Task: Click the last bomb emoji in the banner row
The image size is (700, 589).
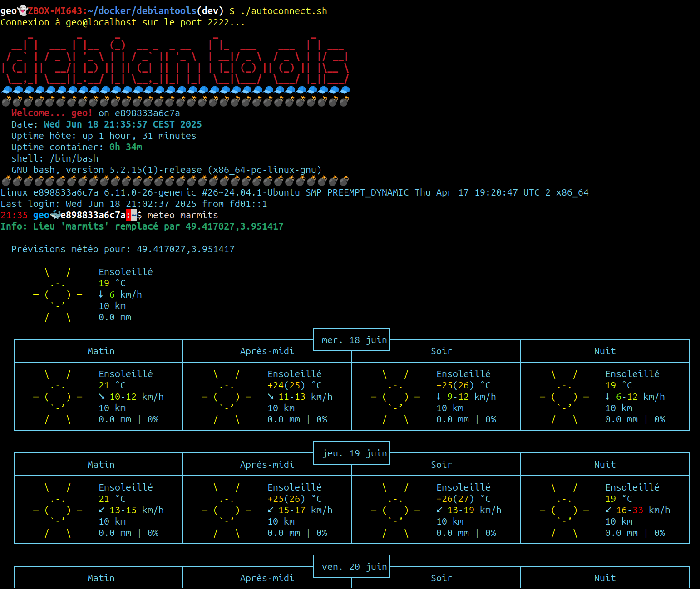Action: point(345,100)
